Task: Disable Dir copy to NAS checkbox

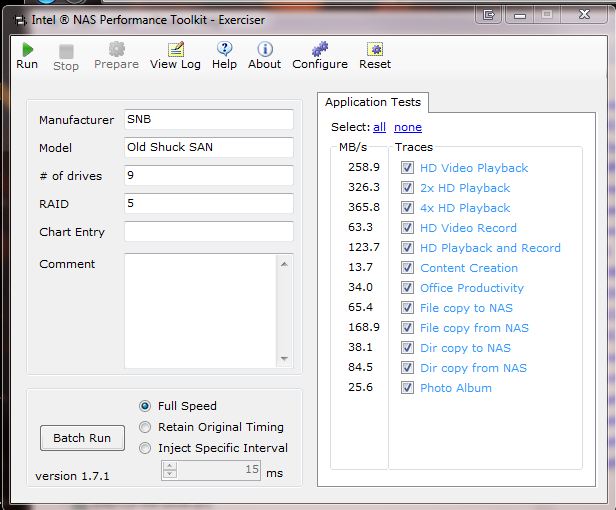Action: (407, 348)
